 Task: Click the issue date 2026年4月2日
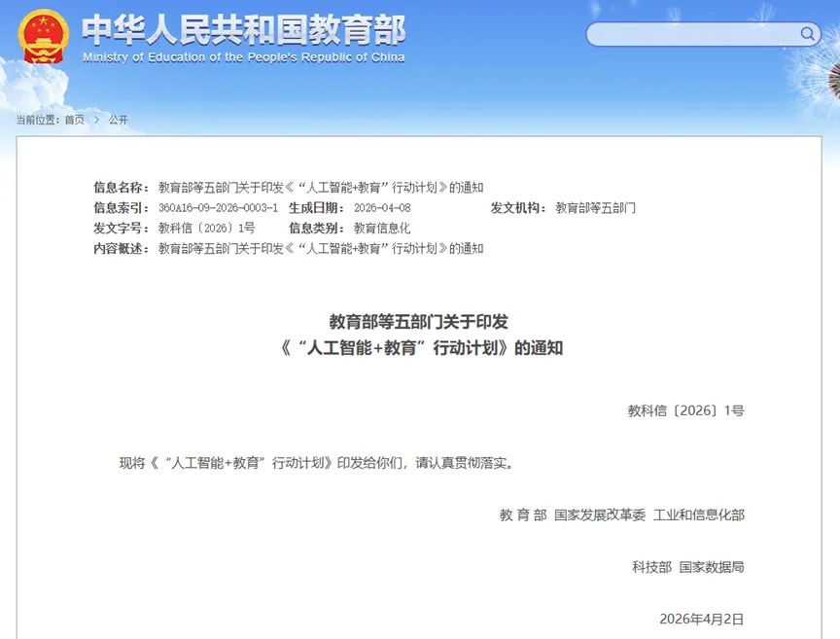click(702, 620)
